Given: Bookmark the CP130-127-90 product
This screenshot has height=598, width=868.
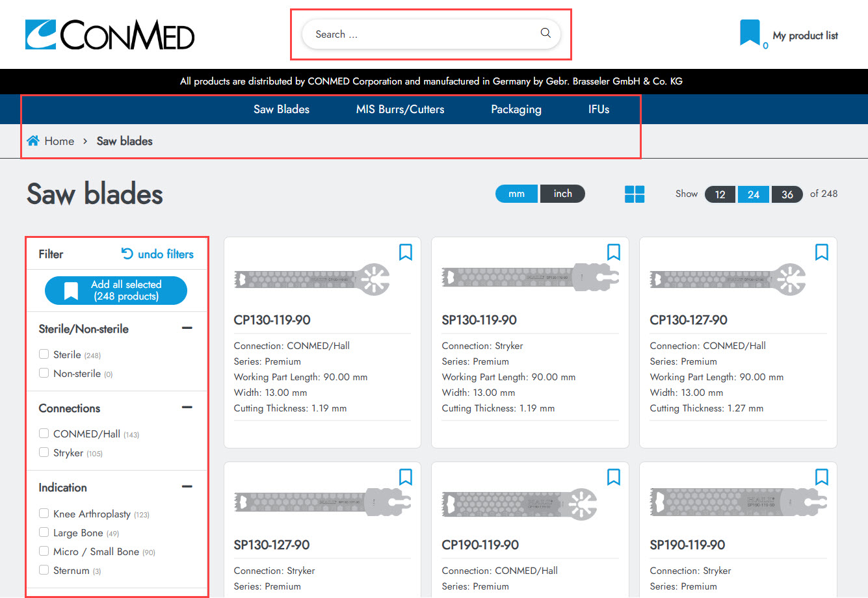Looking at the screenshot, I should coord(821,252).
